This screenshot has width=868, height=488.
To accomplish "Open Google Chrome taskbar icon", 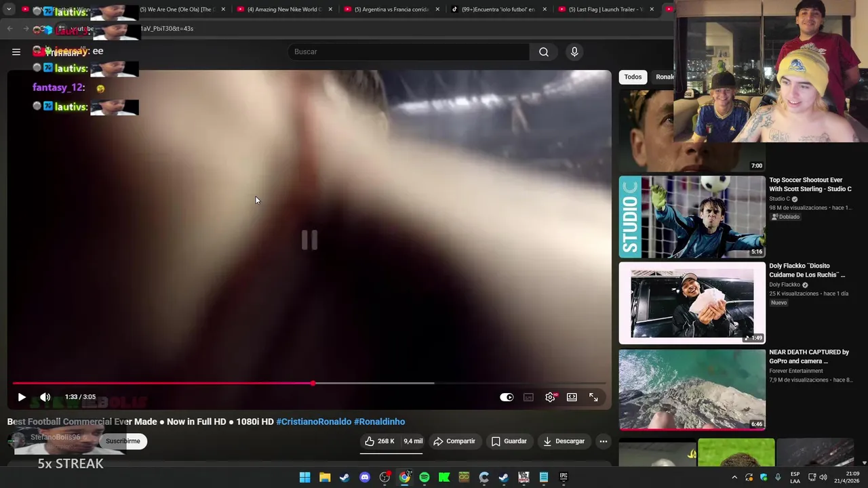I will click(x=404, y=478).
